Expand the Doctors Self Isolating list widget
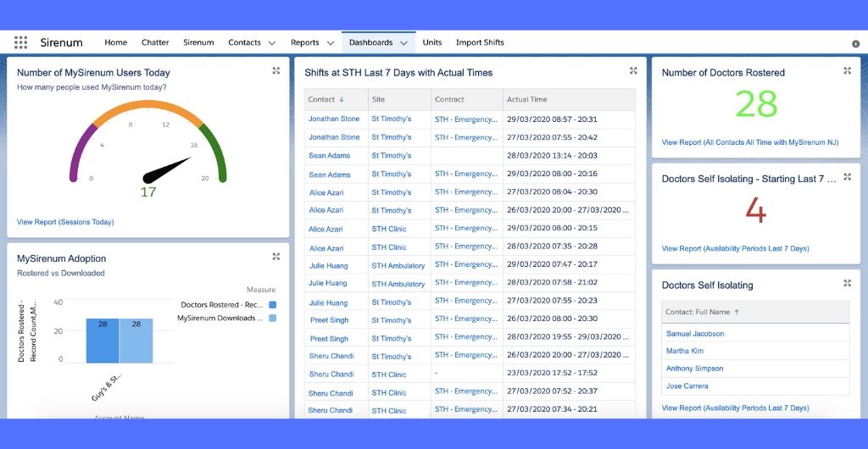The width and height of the screenshot is (868, 449). 847,284
